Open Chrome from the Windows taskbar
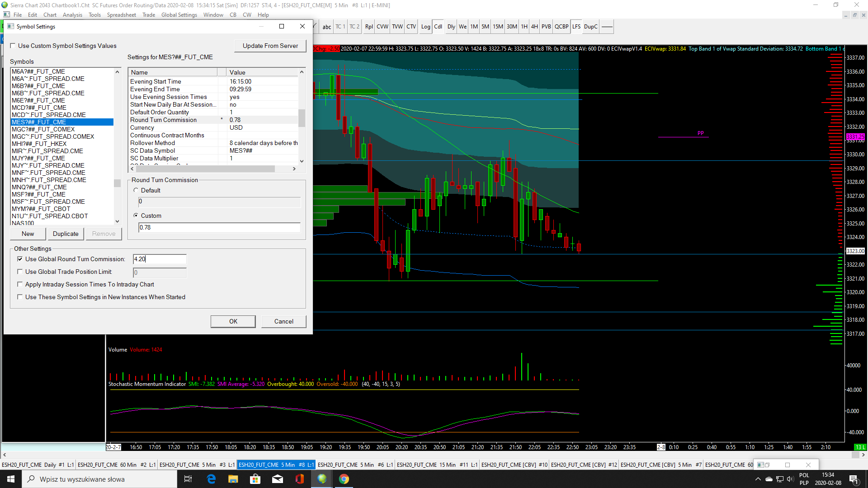The height and width of the screenshot is (488, 868). [x=344, y=479]
